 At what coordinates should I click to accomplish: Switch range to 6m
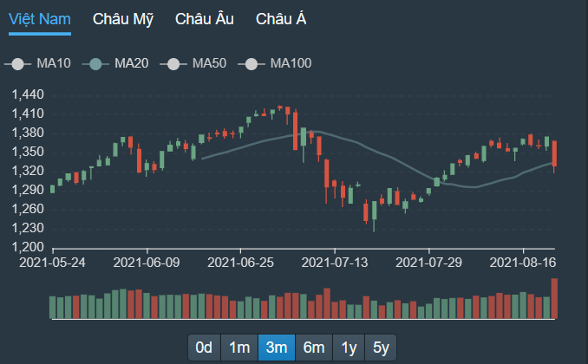click(313, 348)
